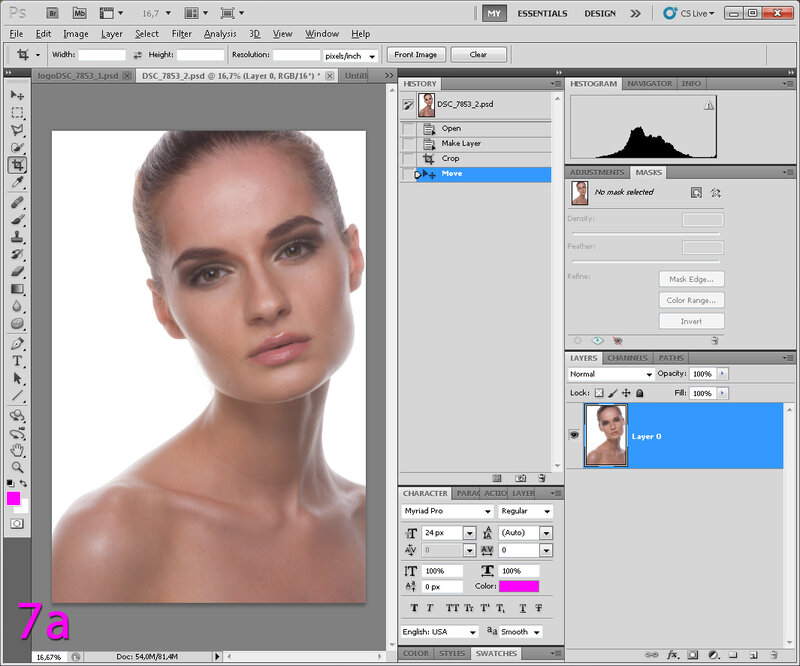
Task: Click the Clone Stamp tool
Action: tap(17, 237)
